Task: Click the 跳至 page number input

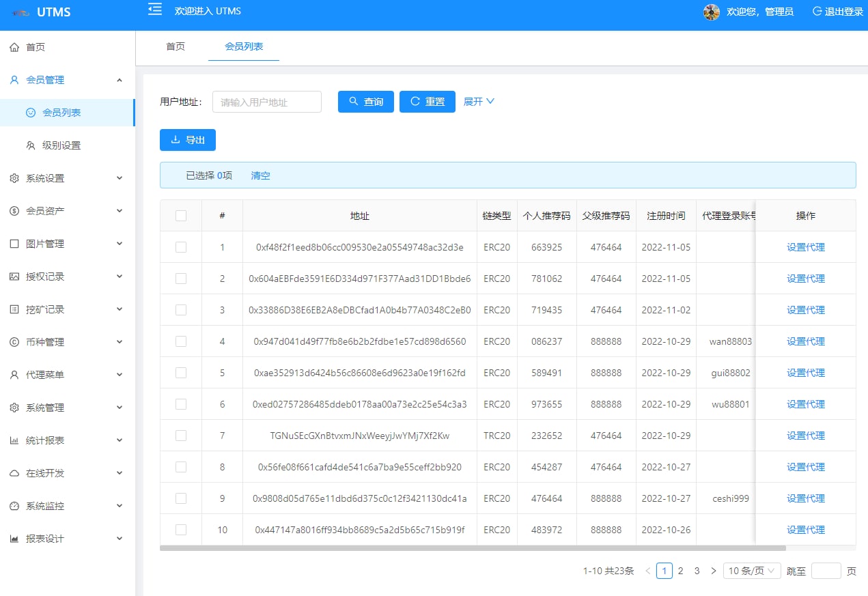Action: pos(826,571)
